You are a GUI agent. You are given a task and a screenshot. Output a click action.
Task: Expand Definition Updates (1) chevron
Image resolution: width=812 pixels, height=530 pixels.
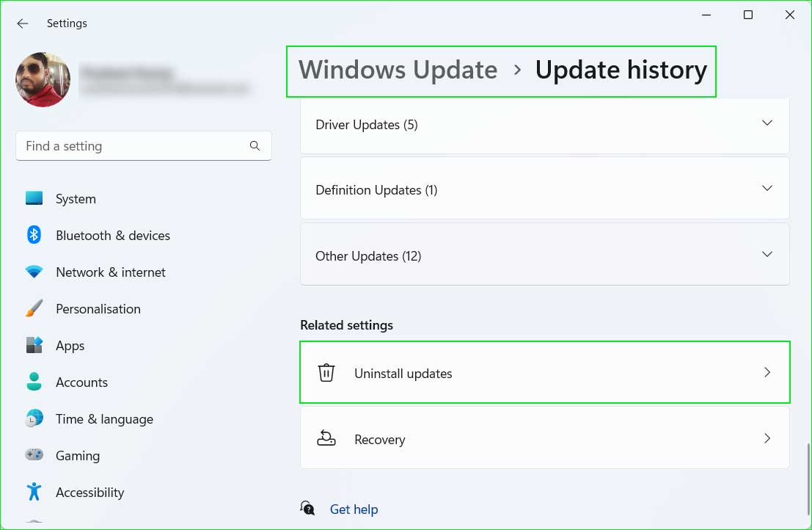(x=767, y=189)
